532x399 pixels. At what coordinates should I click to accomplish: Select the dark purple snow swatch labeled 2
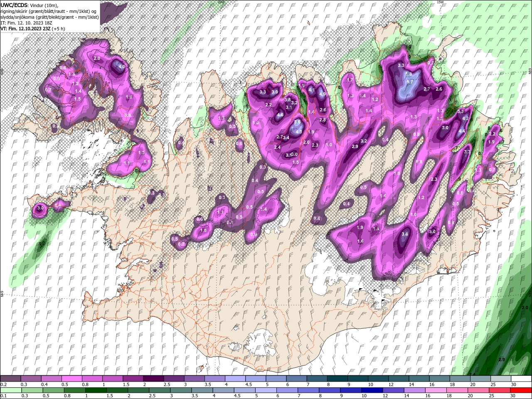point(153,379)
